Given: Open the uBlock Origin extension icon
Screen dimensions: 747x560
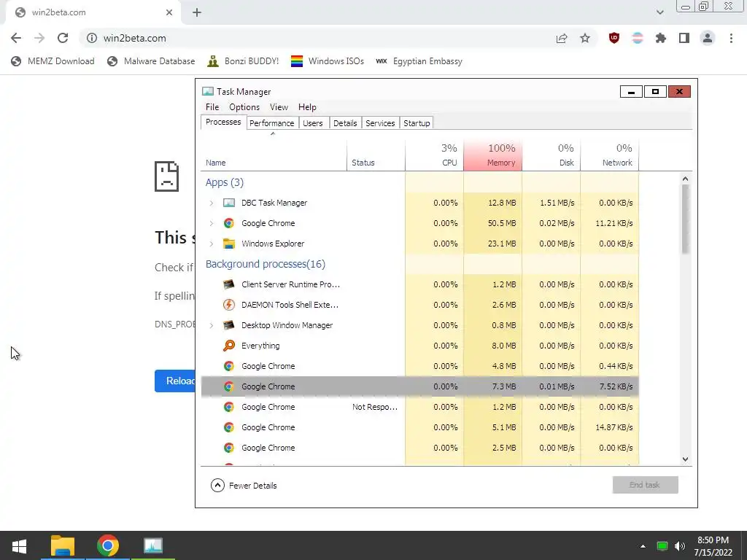Looking at the screenshot, I should click(614, 38).
